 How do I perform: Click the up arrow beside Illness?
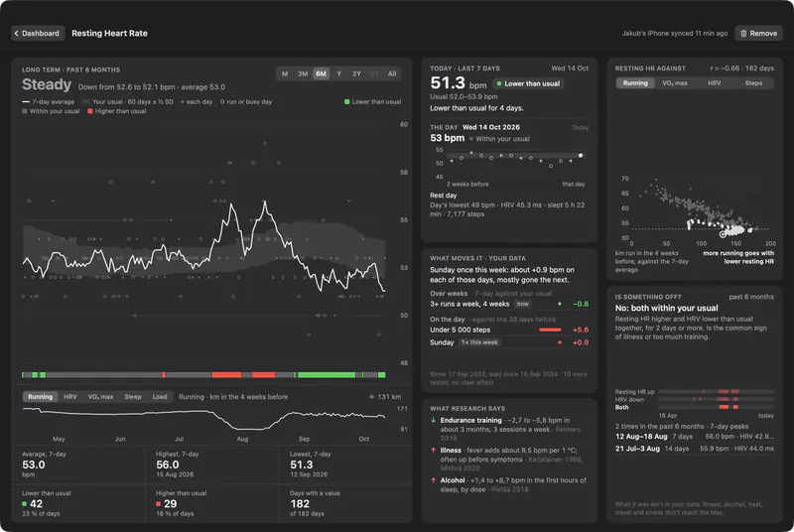coord(434,450)
